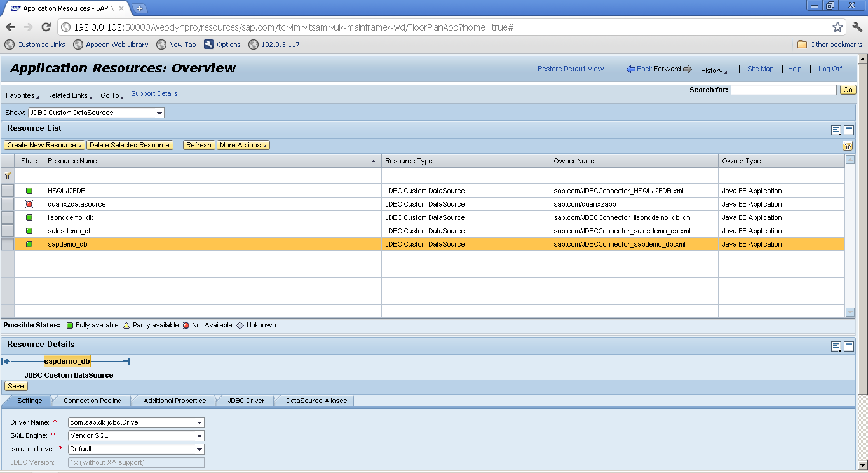
Task: Click Restore Default View link
Action: coord(571,69)
